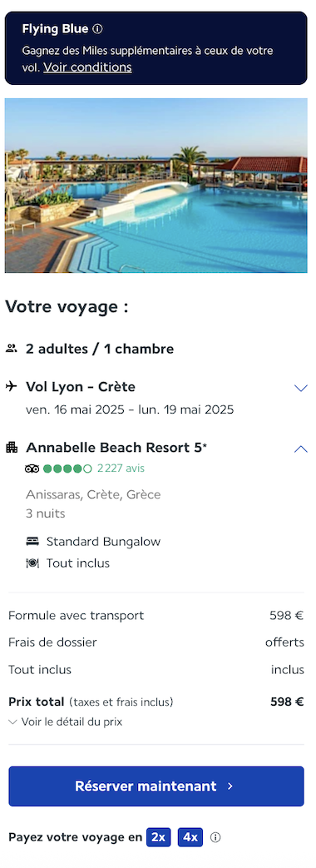Click the Tripadvisor green rating circles
Image resolution: width=316 pixels, height=868 pixels.
pos(67,469)
